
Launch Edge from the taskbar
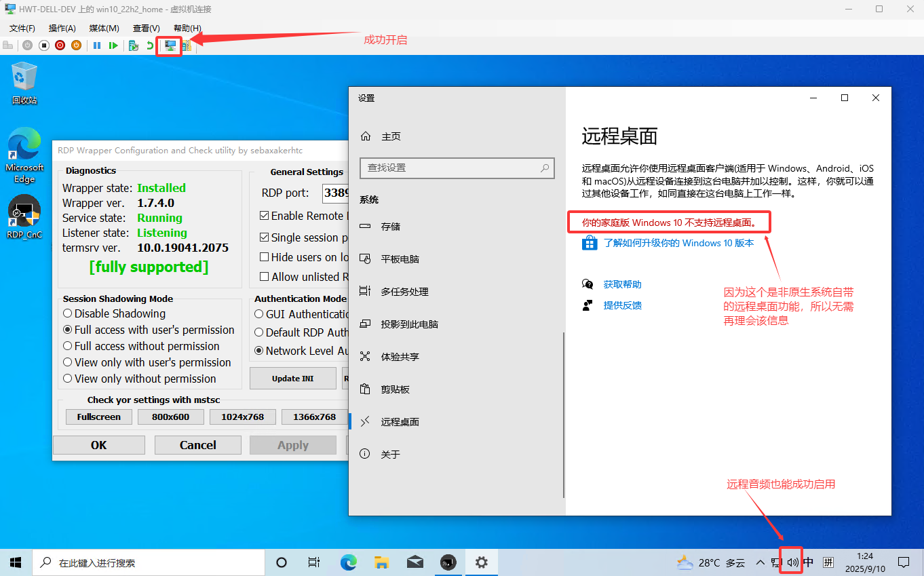[x=348, y=562]
